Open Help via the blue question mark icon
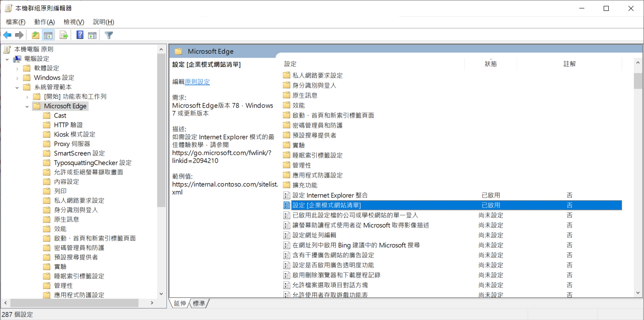Image resolution: width=644 pixels, height=320 pixels. [x=80, y=35]
